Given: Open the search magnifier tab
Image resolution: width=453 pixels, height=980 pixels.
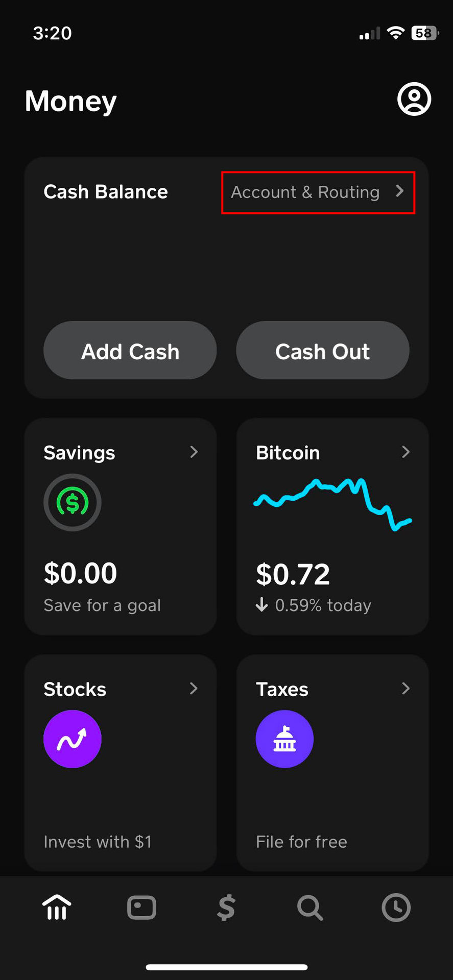Looking at the screenshot, I should click(x=310, y=908).
